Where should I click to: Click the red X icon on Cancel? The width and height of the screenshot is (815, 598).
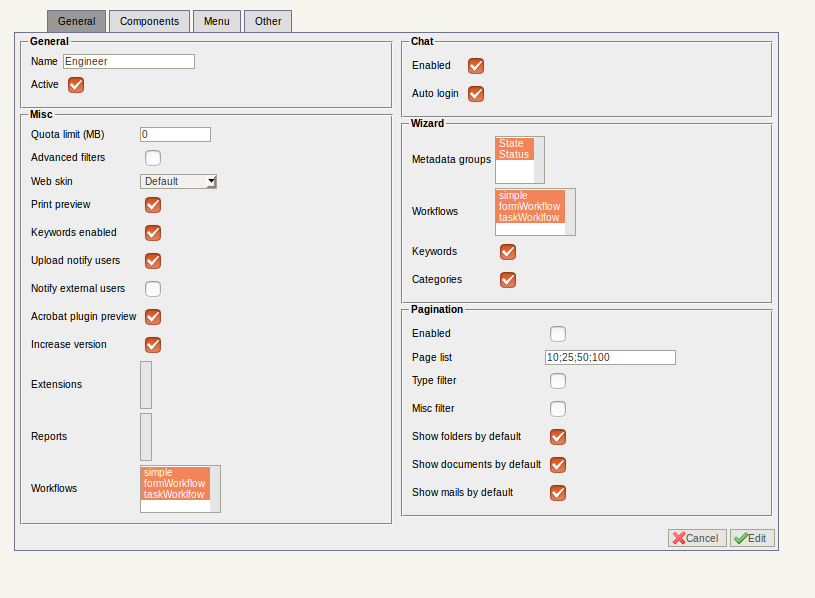[x=681, y=537]
